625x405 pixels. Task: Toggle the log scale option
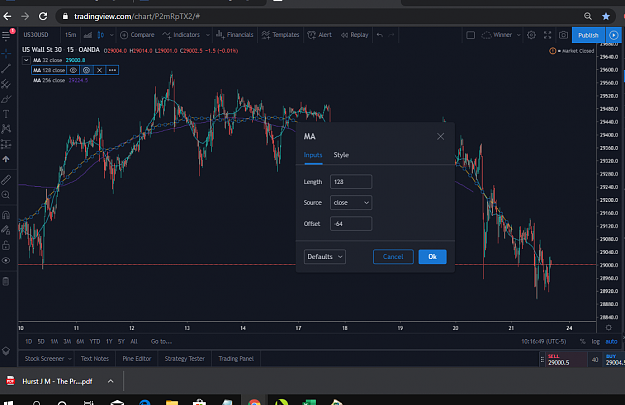tap(596, 342)
